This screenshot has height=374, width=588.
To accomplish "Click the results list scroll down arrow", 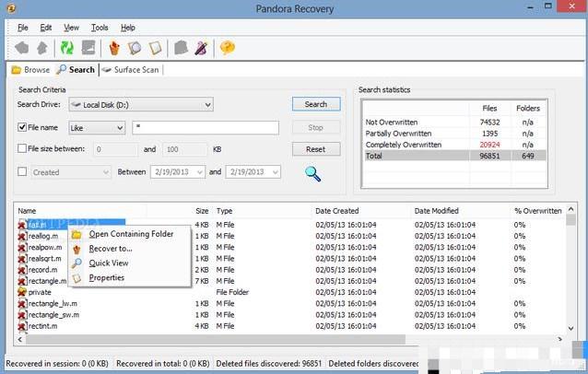I will tap(570, 329).
